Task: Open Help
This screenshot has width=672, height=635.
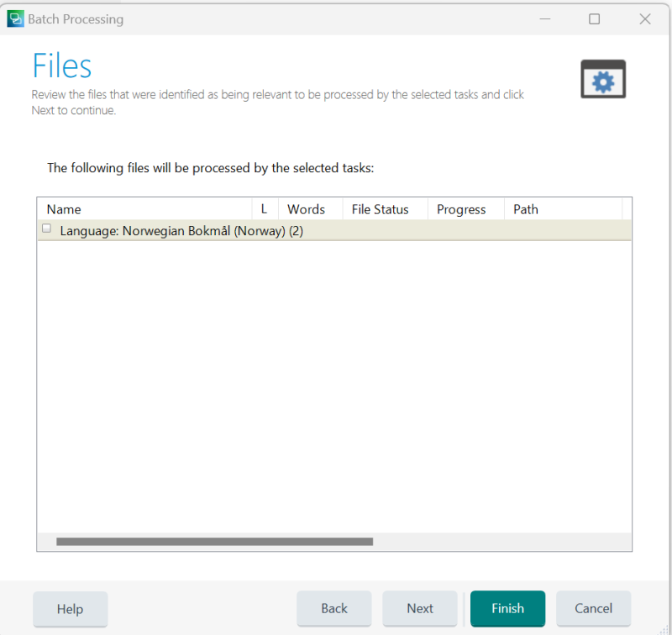Action: click(70, 608)
